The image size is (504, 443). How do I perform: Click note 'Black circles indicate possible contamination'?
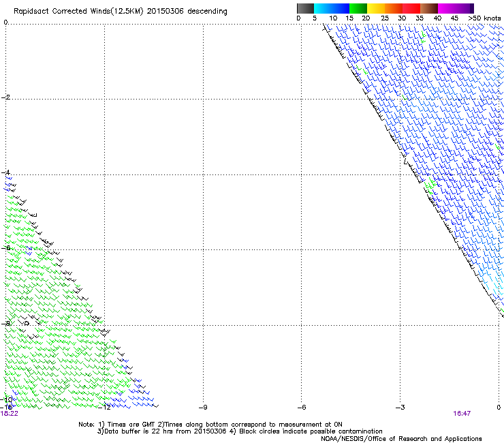pyautogui.click(x=311, y=431)
